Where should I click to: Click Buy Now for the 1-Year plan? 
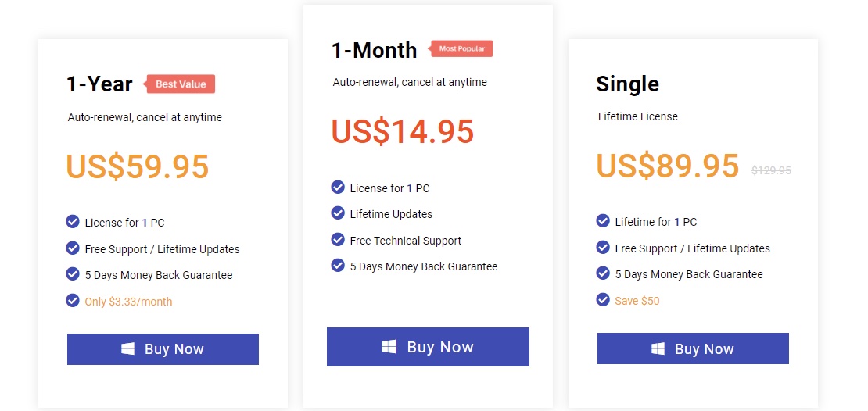163,349
